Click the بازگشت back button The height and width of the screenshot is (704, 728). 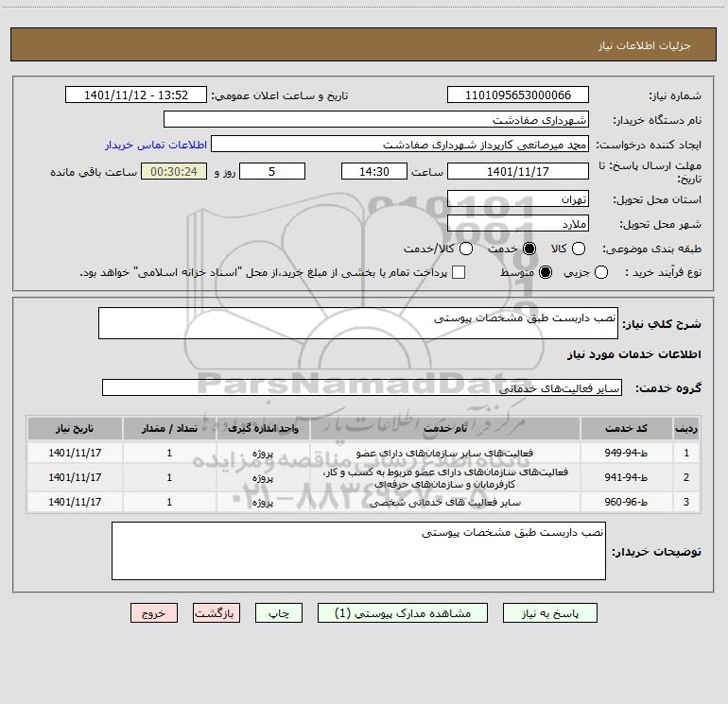click(x=217, y=613)
